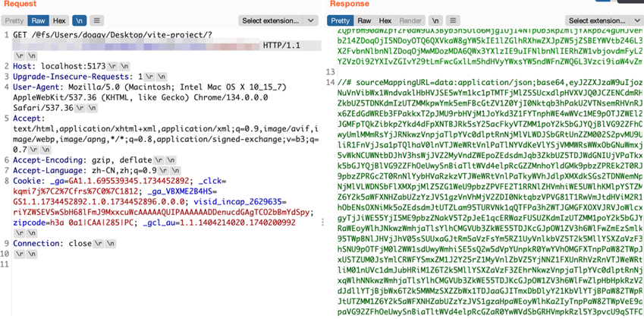Click the GET request path line
The height and width of the screenshot is (319, 644).
(112, 34)
